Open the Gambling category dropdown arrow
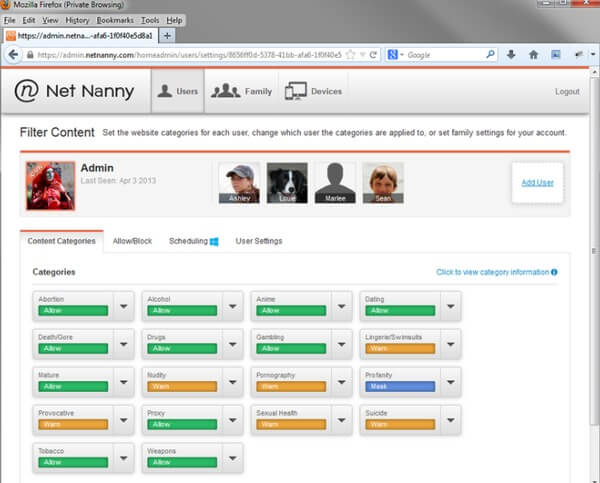Screen dimensions: 600x483 [x=342, y=344]
